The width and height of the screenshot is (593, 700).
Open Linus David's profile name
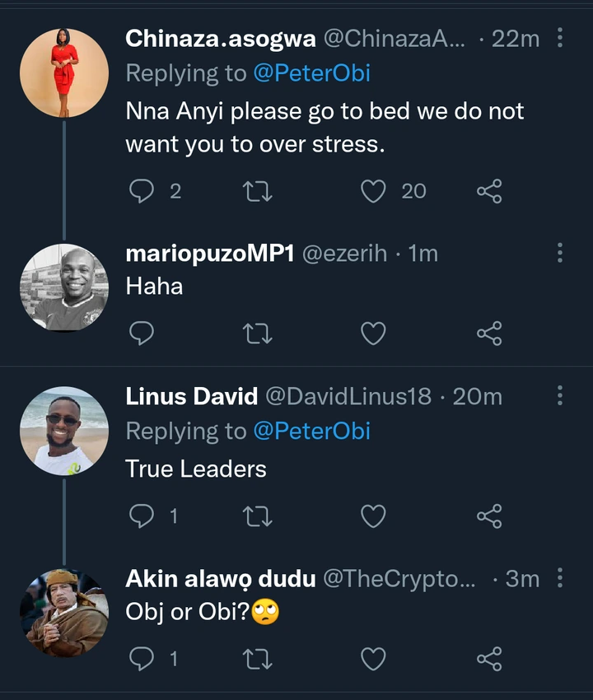click(x=191, y=396)
